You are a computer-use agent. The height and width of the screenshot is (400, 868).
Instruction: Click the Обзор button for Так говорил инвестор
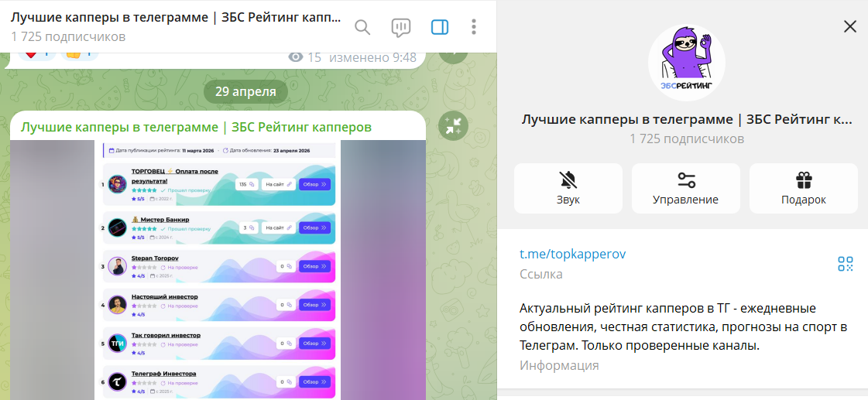coord(314,344)
